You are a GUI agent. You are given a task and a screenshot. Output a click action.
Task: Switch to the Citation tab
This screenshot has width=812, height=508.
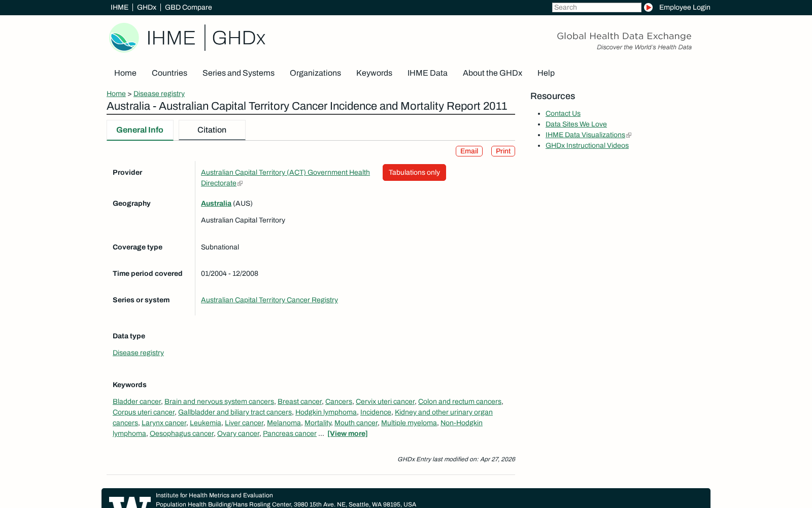point(212,130)
